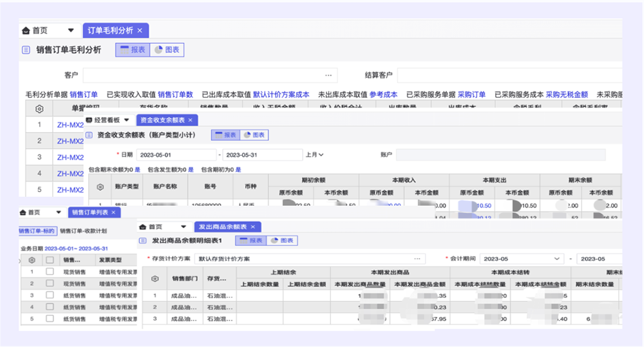Open the 默认计价方案成本 link
Image resolution: width=644 pixels, height=347 pixels.
click(281, 95)
